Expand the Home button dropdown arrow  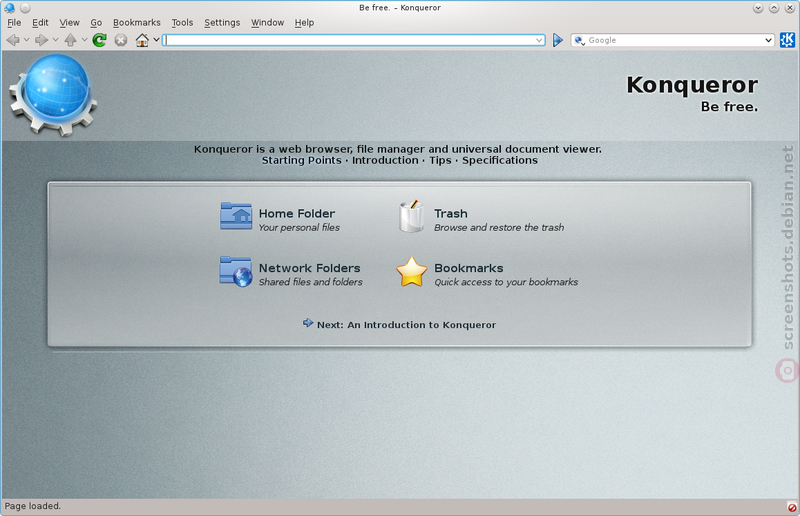(x=156, y=40)
